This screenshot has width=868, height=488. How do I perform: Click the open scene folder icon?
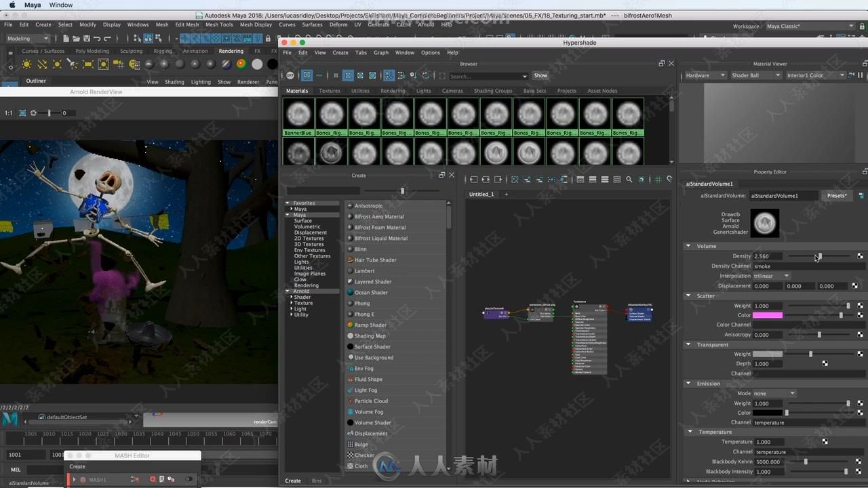77,39
